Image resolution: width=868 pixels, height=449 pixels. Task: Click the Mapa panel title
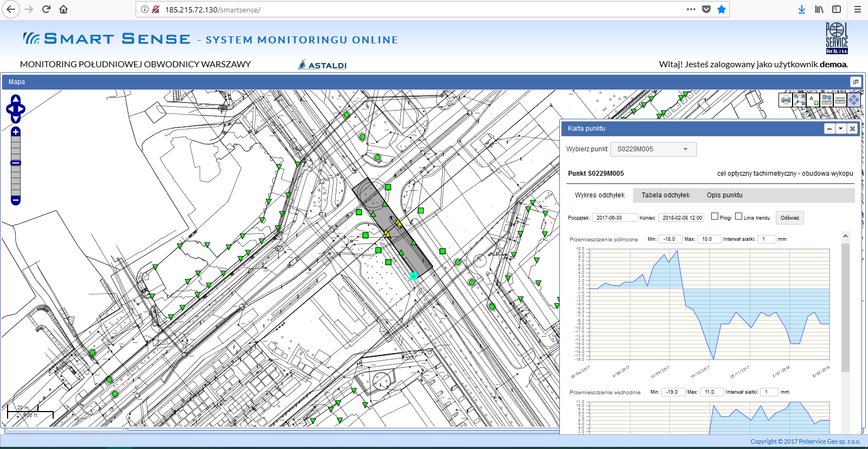[x=17, y=82]
